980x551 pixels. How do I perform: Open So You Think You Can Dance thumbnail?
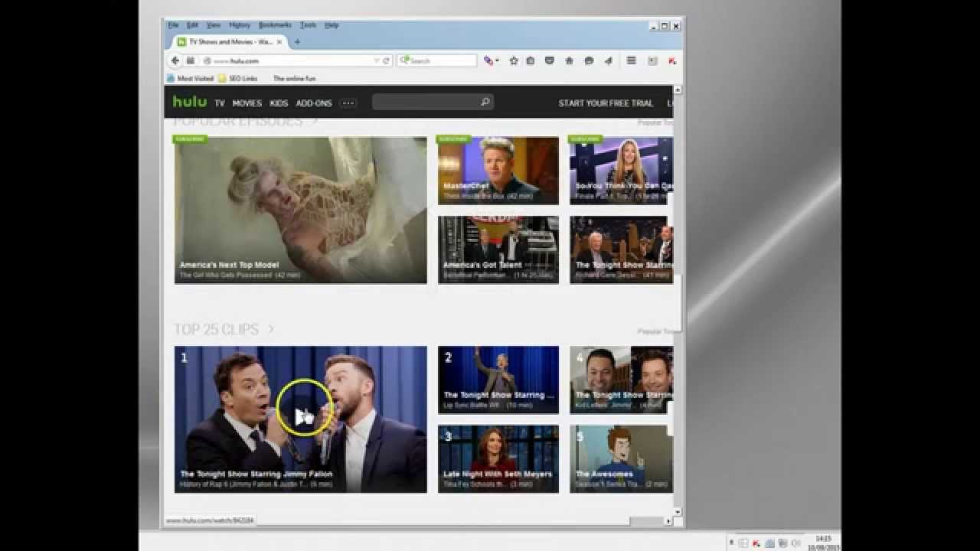[x=621, y=171]
